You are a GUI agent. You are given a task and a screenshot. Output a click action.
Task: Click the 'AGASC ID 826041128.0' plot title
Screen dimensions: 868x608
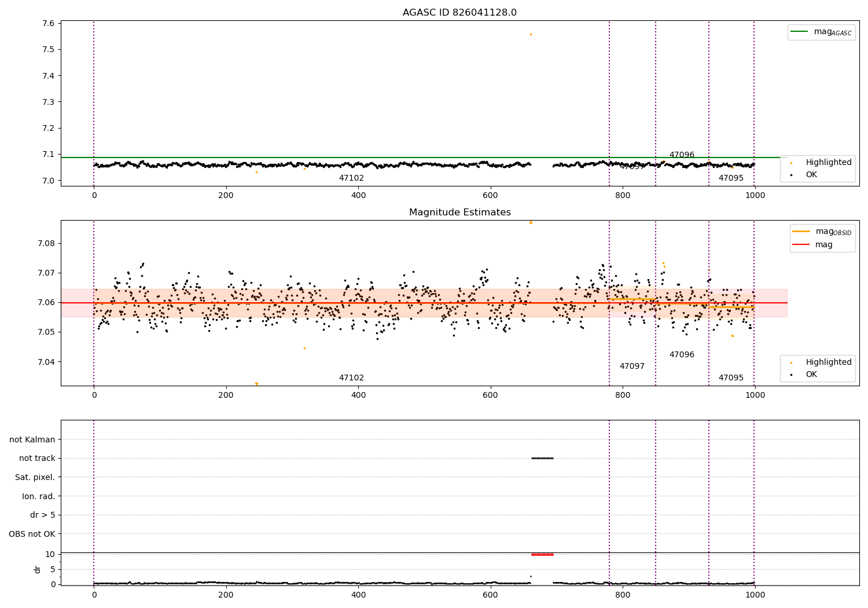pos(459,13)
